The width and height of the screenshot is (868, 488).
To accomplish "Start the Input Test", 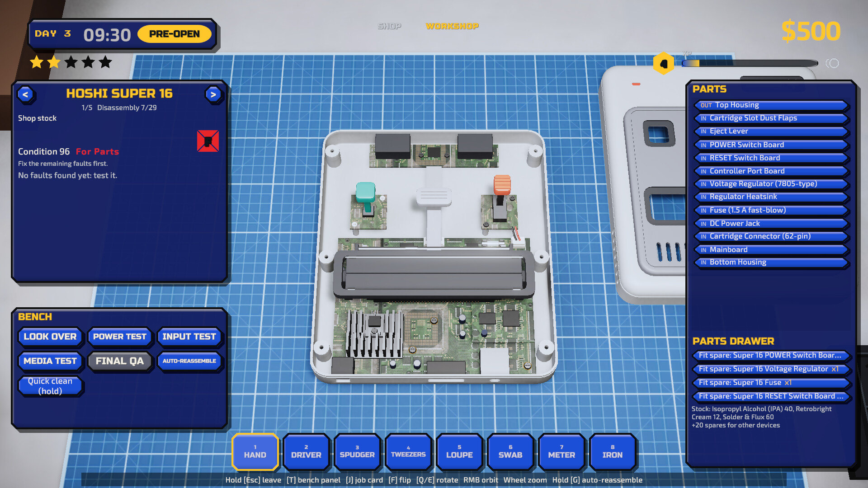I will [x=189, y=337].
